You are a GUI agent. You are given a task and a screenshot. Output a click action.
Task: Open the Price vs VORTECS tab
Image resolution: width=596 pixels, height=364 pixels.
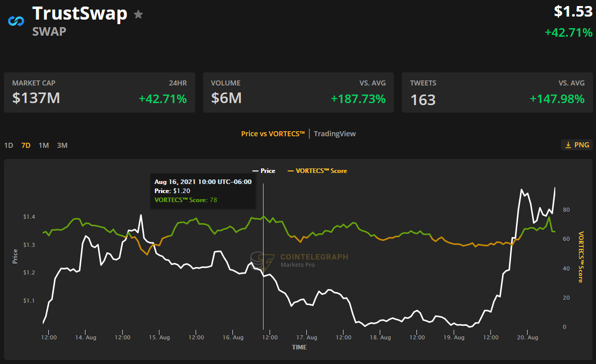pos(273,134)
